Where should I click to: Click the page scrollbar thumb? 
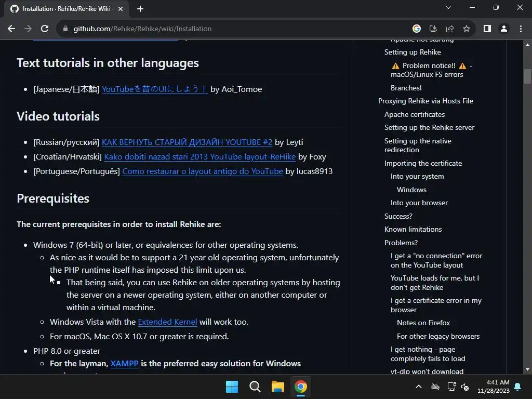pyautogui.click(x=527, y=76)
